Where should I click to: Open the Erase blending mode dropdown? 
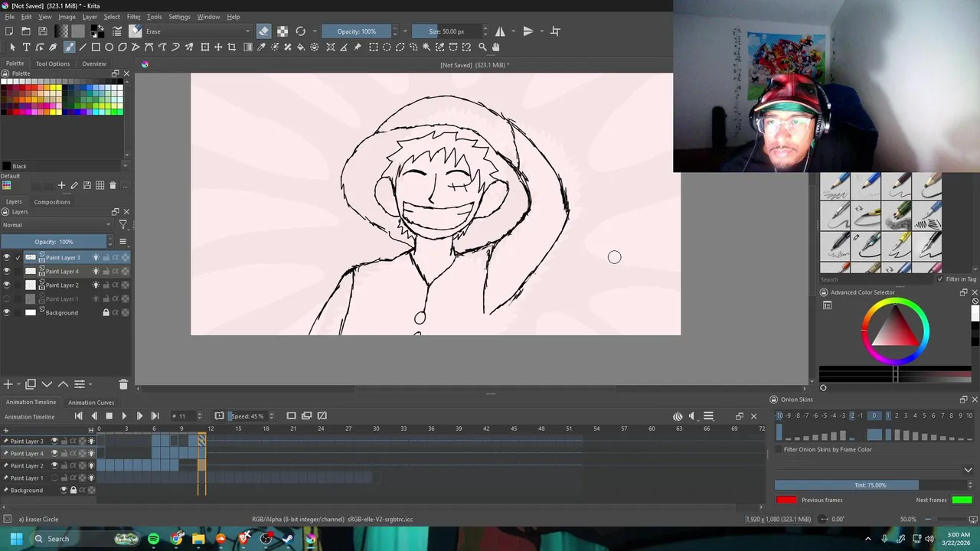198,31
